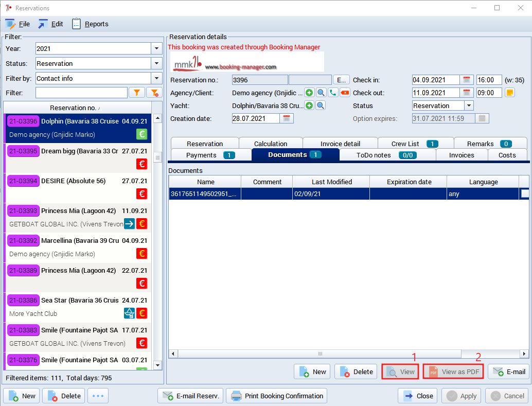Open the Reports menu
532x406 pixels.
tap(90, 24)
